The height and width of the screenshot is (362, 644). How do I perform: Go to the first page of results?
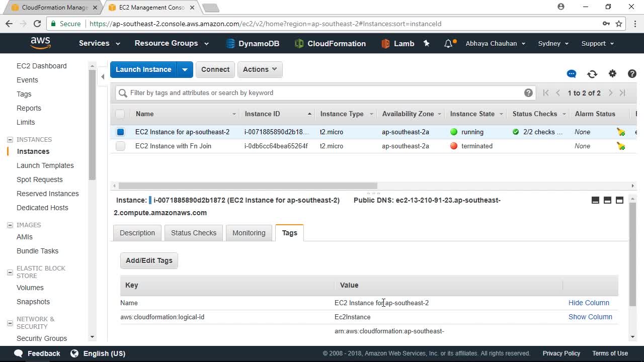click(x=546, y=93)
